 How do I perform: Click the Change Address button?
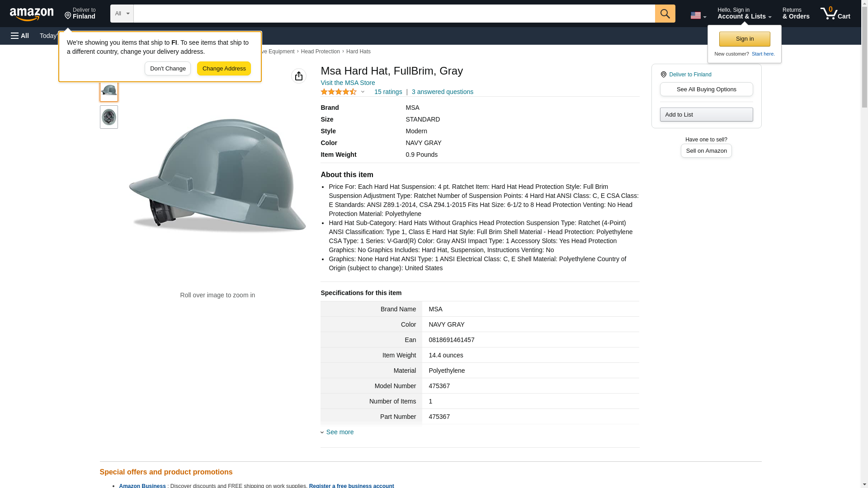[224, 69]
